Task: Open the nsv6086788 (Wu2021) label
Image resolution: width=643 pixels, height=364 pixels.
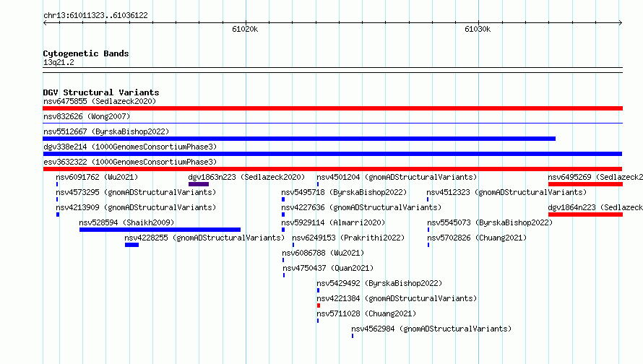Action: click(x=323, y=253)
